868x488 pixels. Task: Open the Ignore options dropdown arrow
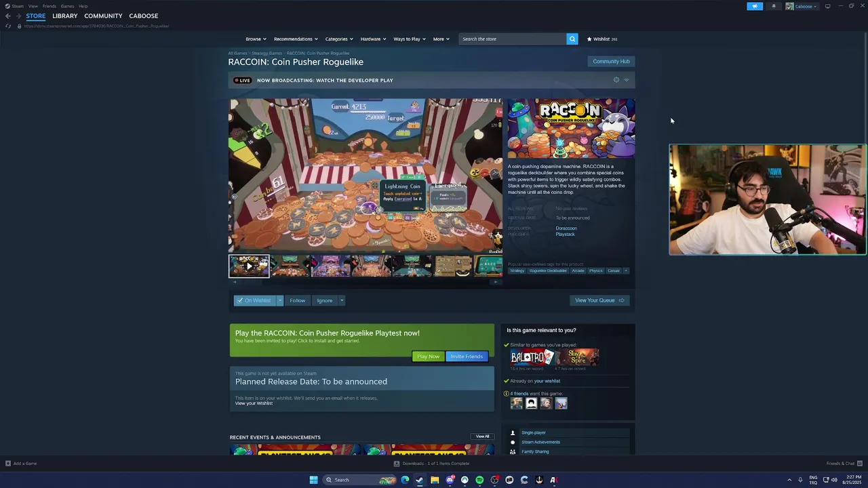[342, 300]
